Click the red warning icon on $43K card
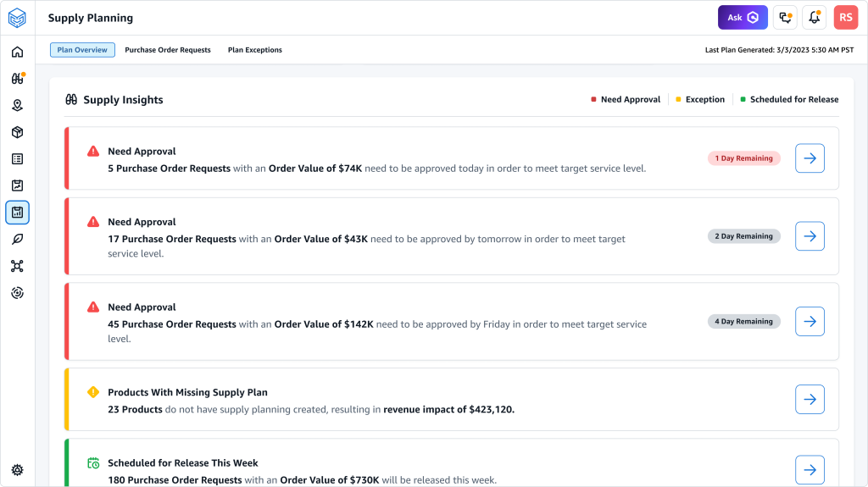The width and height of the screenshot is (868, 487). pos(93,222)
